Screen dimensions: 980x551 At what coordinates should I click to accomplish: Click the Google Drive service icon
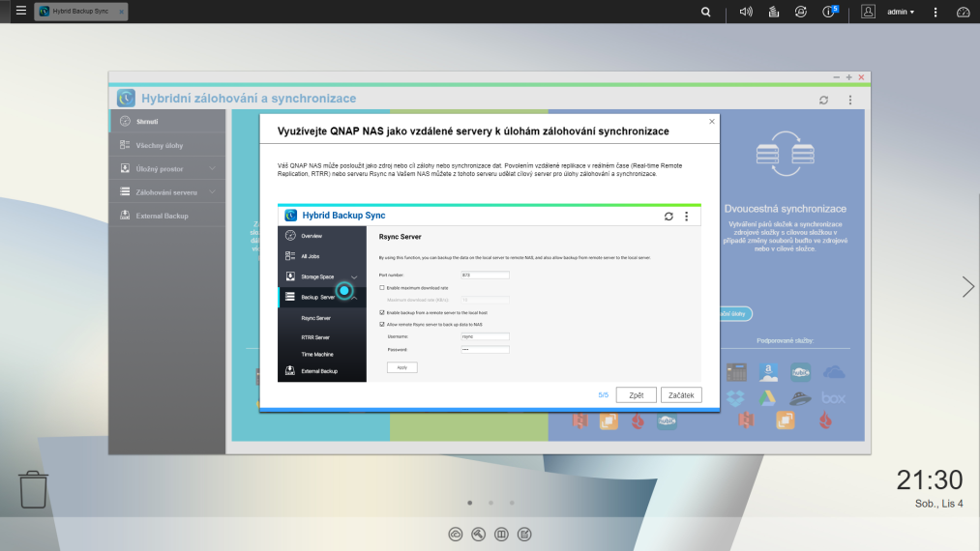(767, 397)
